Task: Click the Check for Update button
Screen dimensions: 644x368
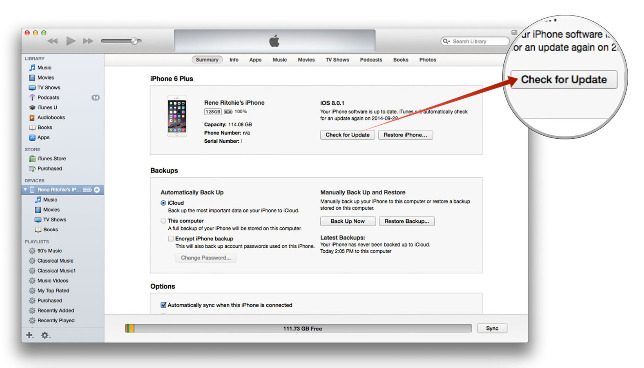Action: (x=347, y=135)
